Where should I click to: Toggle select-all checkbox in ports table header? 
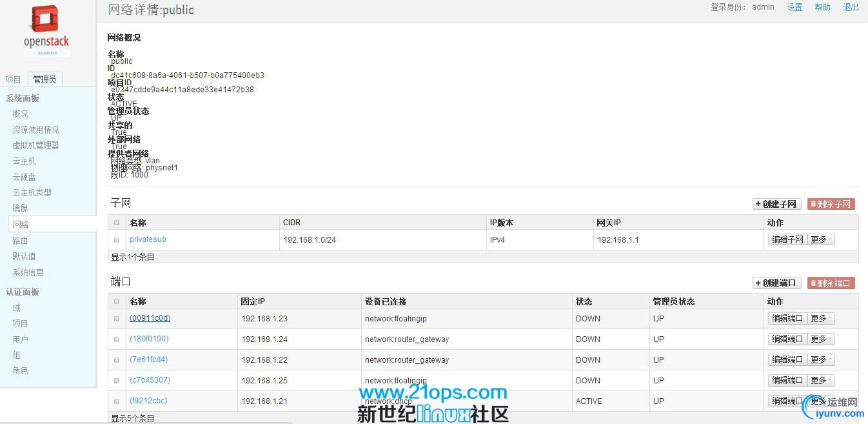pyautogui.click(x=117, y=301)
